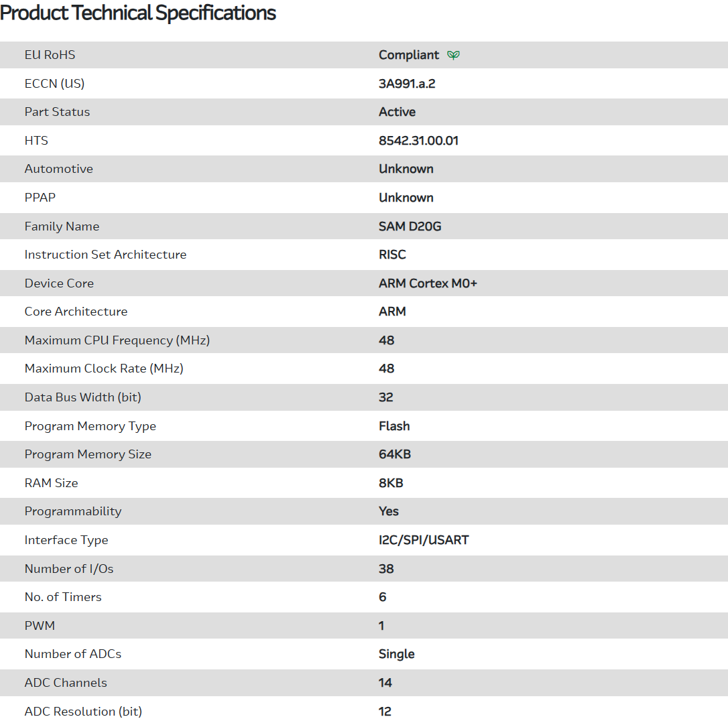Viewport: 728px width, 723px height.
Task: Click the HTS code 8542.31.00.01
Action: 418,141
